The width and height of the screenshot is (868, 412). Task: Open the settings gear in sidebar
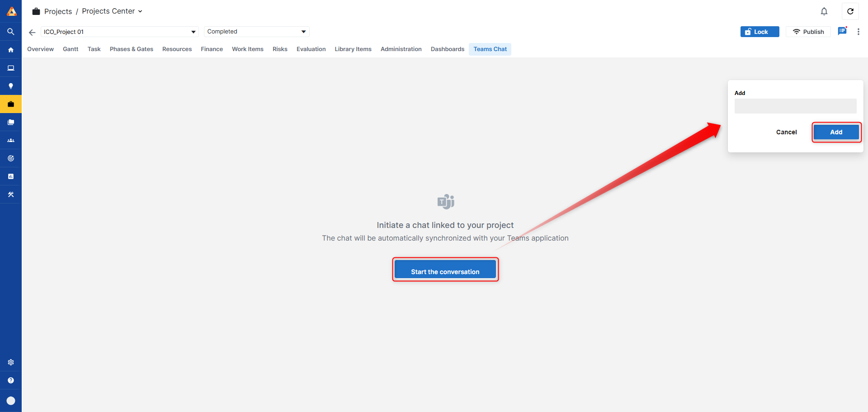pyautogui.click(x=11, y=362)
